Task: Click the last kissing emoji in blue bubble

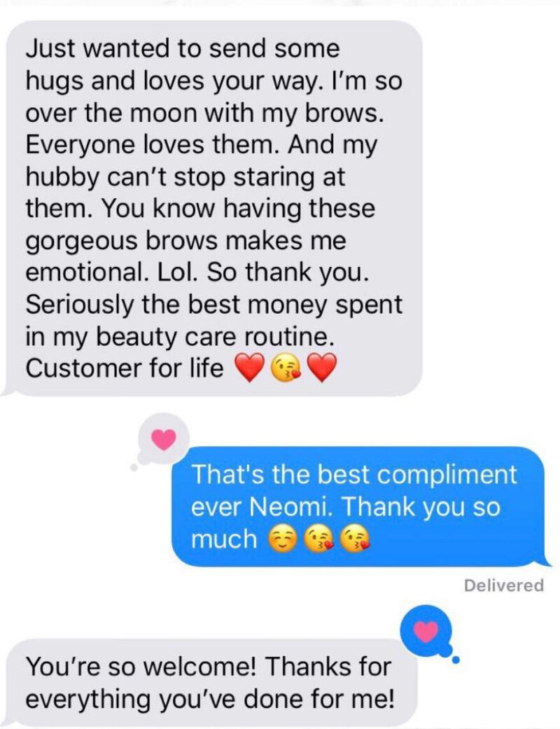Action: click(x=355, y=539)
